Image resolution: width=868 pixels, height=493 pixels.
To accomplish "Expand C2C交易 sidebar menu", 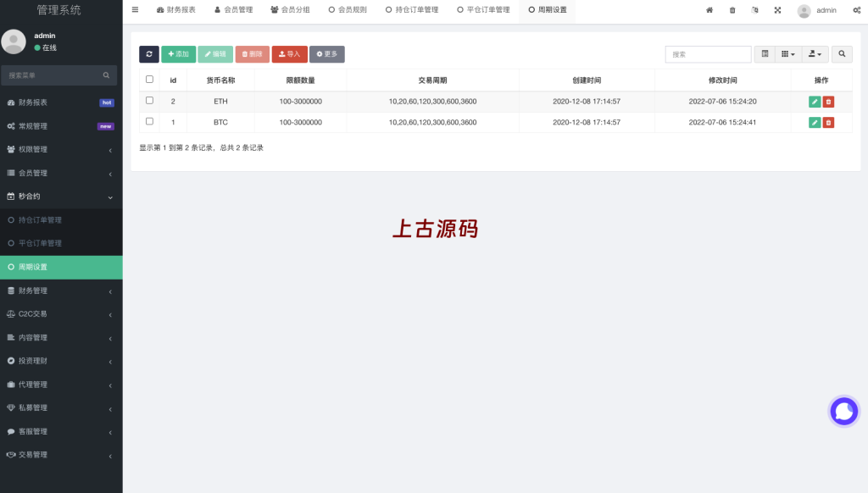I will [61, 313].
